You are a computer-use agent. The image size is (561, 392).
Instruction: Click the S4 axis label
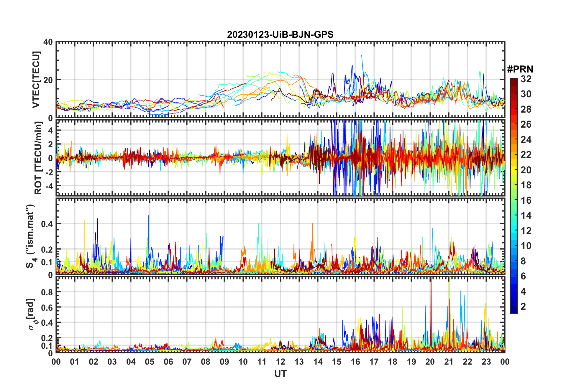coord(30,236)
